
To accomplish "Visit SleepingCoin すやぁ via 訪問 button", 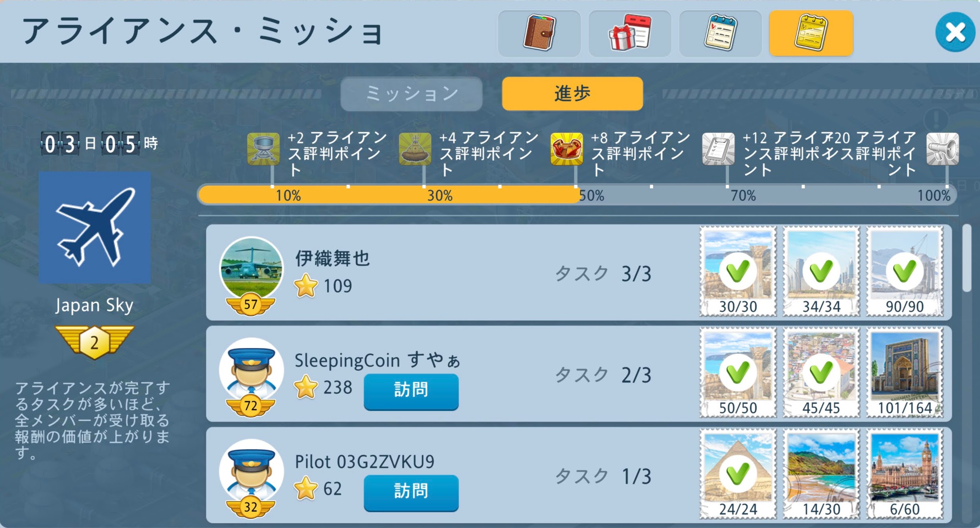I will point(411,391).
